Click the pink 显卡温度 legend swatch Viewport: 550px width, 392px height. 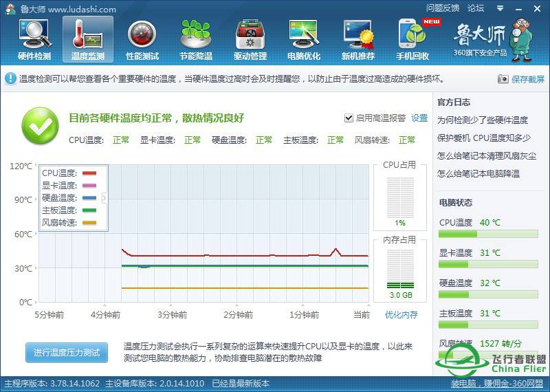pyautogui.click(x=89, y=185)
